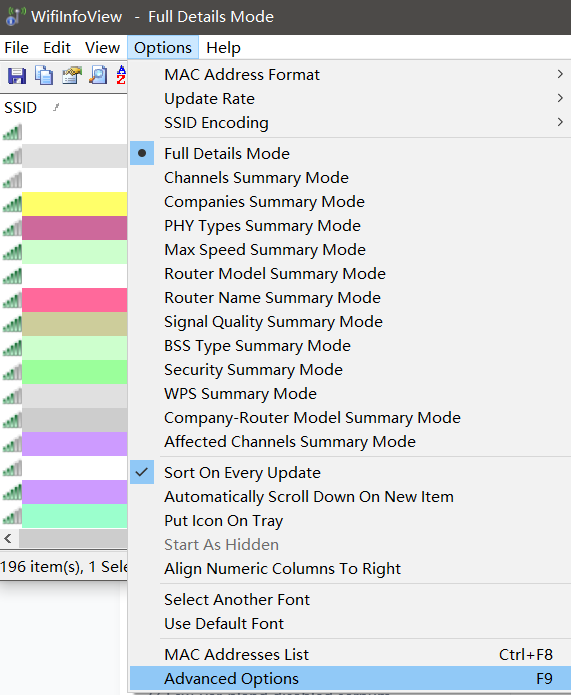Viewport: 571px width, 695px height.
Task: Click the A-Z sort toolbar icon
Action: [121, 75]
